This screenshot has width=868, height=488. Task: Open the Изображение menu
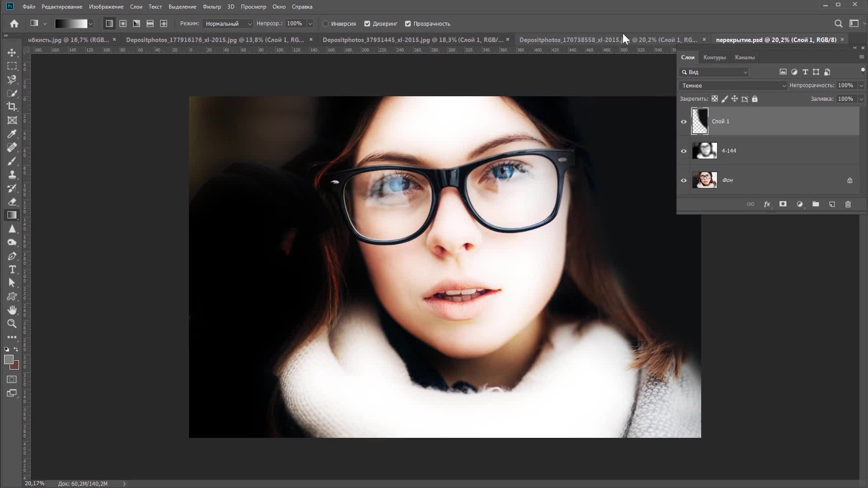pyautogui.click(x=106, y=7)
